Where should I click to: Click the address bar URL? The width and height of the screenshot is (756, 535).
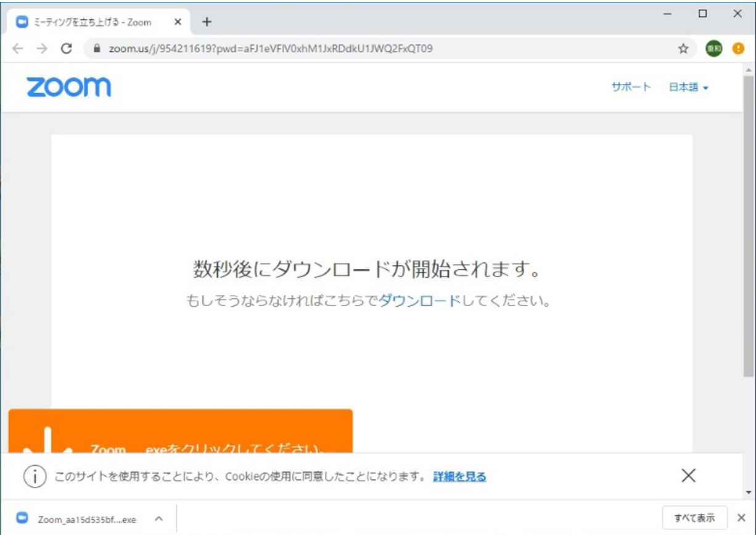[271, 49]
